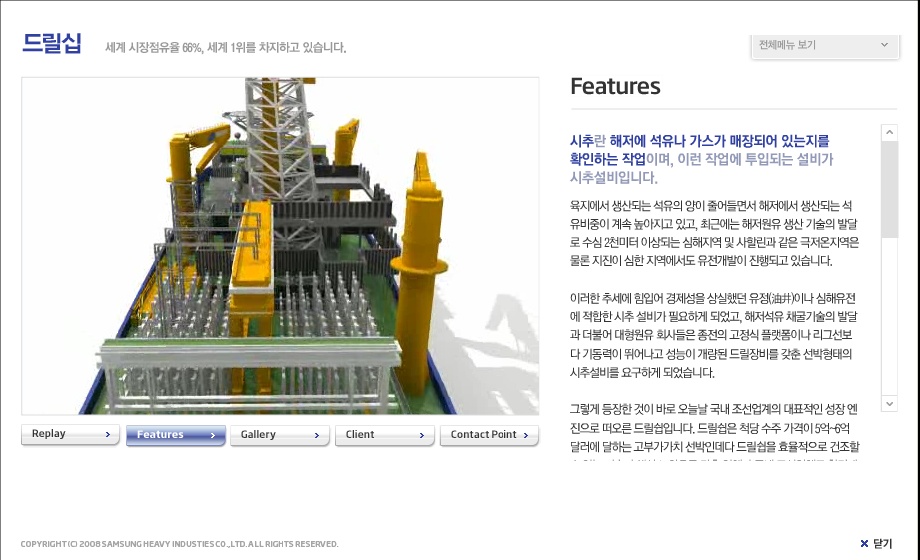920x560 pixels.
Task: Click the paragraph starting with 그렇게 등장한 것이
Action: click(714, 429)
